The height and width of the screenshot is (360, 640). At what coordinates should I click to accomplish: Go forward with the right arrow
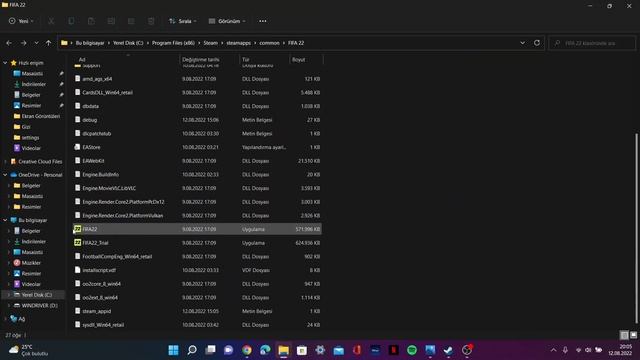pos(23,43)
